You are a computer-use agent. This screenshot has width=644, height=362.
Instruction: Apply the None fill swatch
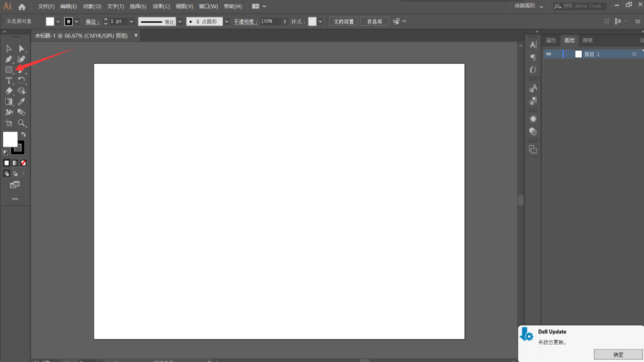click(x=23, y=163)
